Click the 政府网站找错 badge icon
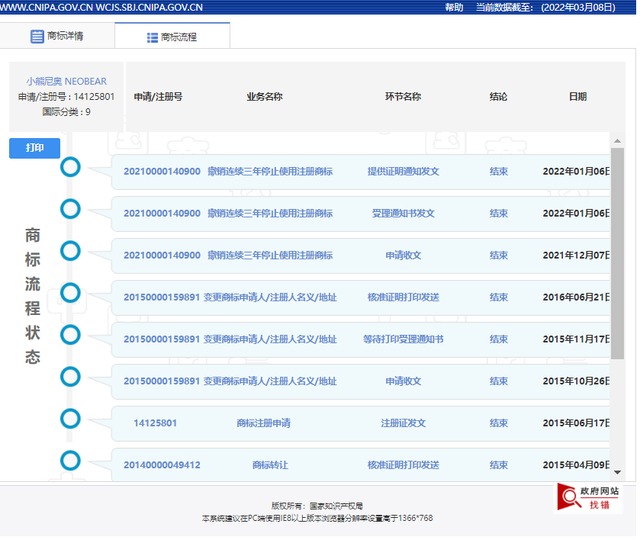 tap(589, 497)
